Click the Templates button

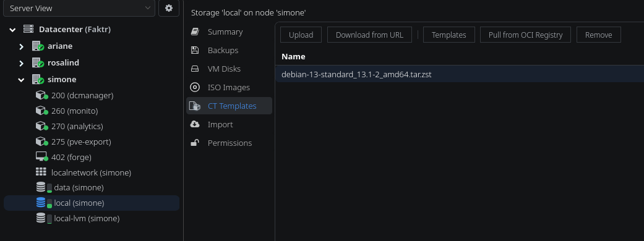449,35
